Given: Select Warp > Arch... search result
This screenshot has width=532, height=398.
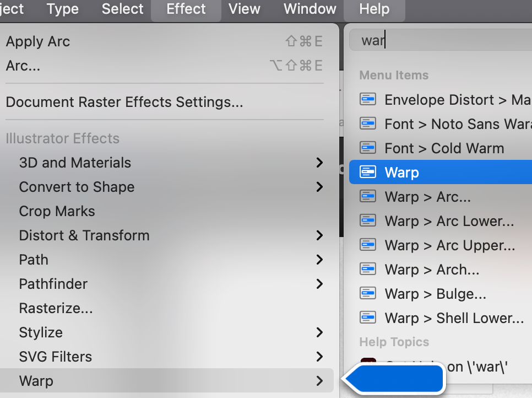Looking at the screenshot, I should 432,270.
